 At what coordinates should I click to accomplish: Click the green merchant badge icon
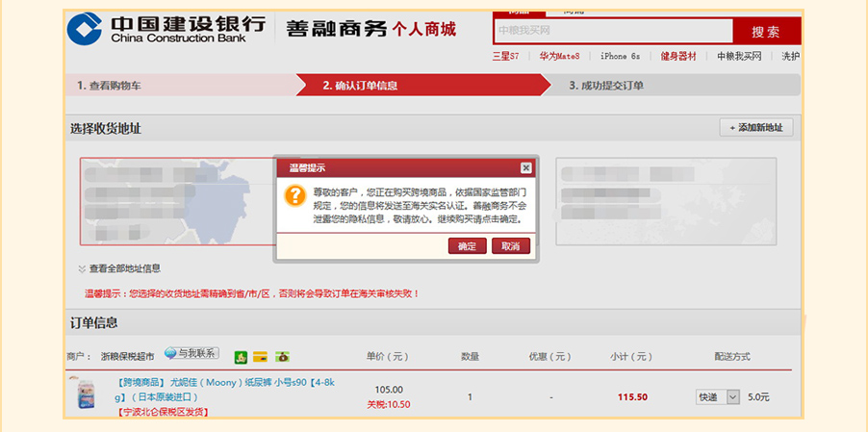tap(241, 357)
